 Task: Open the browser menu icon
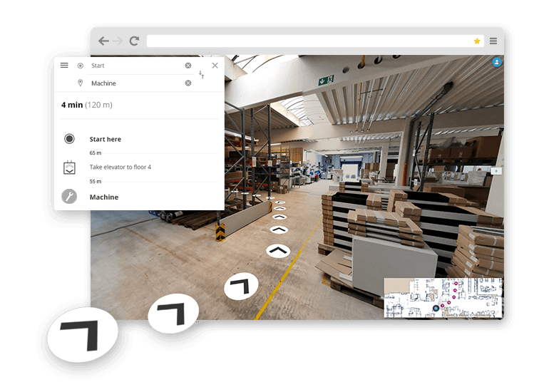[x=493, y=41]
